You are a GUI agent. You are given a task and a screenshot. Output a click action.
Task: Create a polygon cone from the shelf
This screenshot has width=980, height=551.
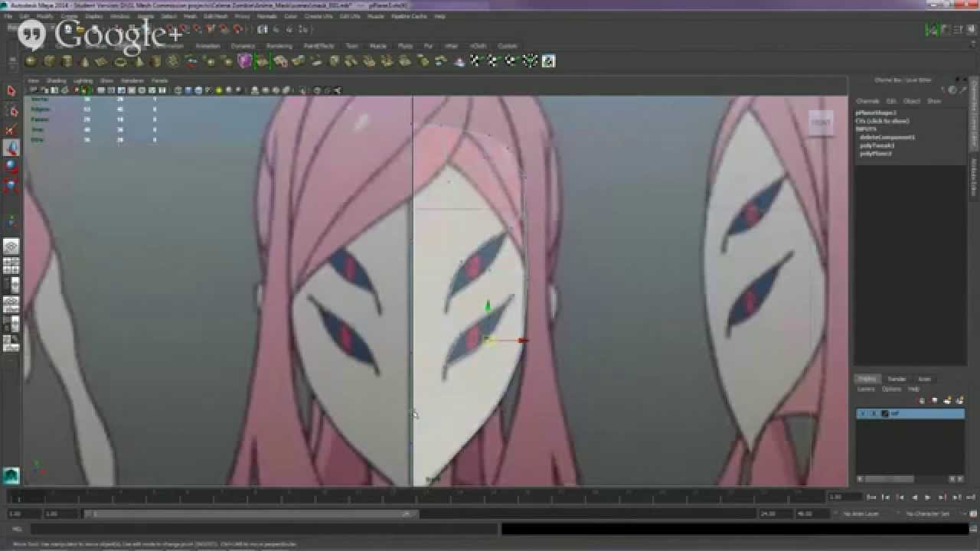pos(84,61)
